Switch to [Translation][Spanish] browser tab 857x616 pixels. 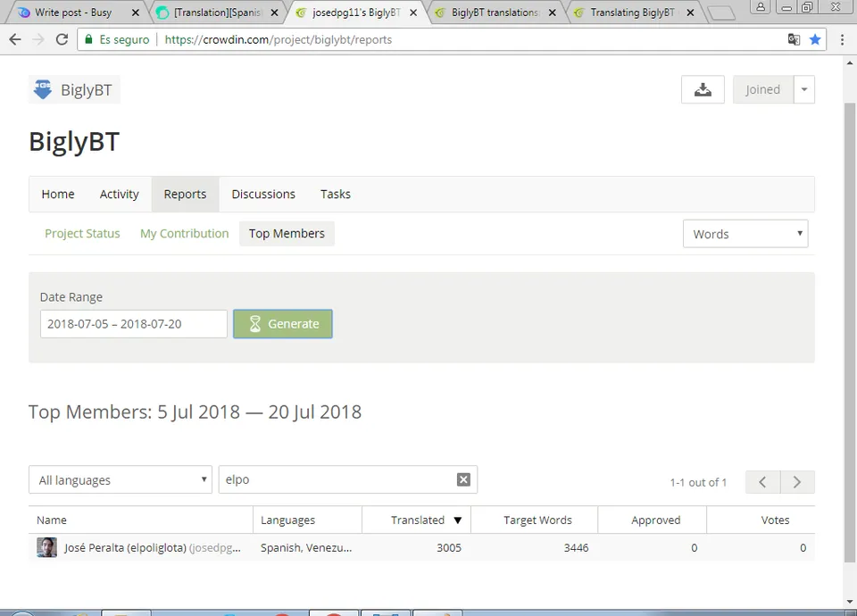[x=218, y=12]
